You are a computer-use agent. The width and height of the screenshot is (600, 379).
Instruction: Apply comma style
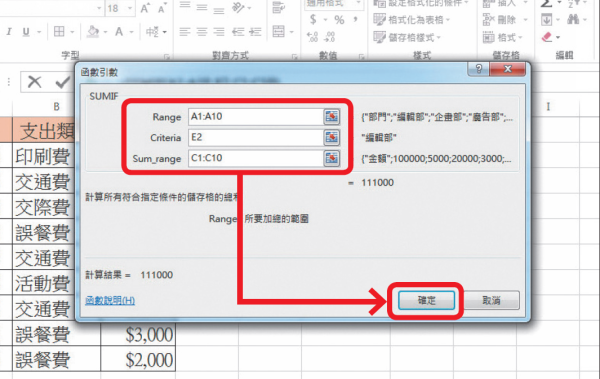click(x=355, y=19)
